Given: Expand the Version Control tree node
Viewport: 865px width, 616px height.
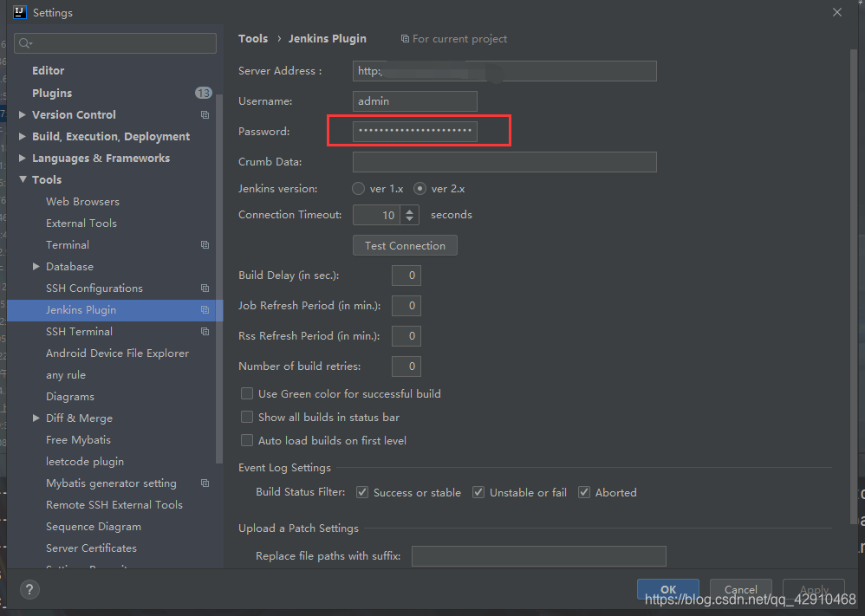Looking at the screenshot, I should (22, 114).
